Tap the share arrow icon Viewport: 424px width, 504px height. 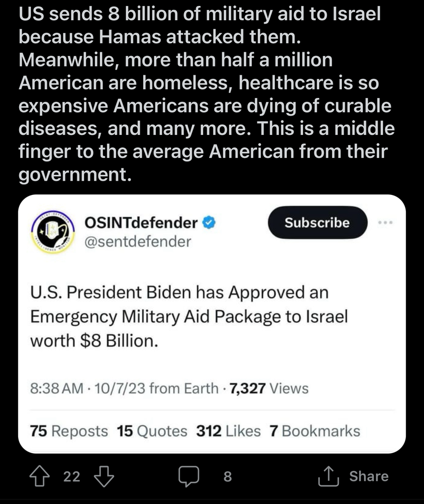pyautogui.click(x=329, y=476)
